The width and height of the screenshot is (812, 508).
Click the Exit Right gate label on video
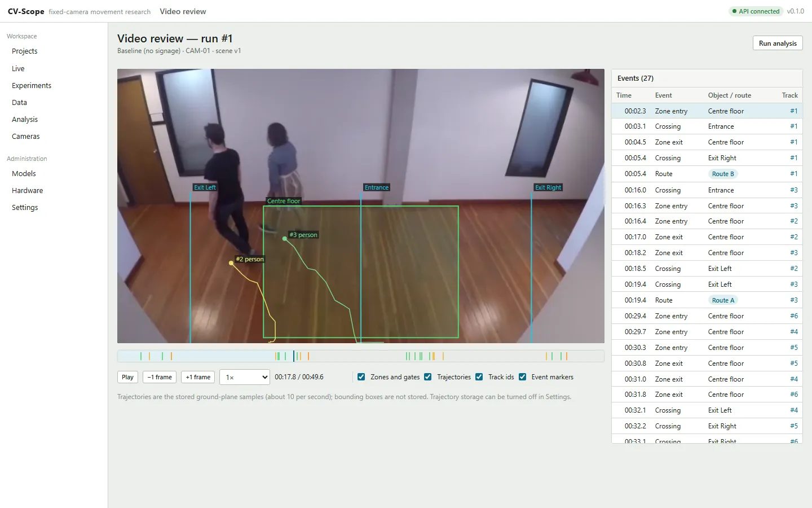[548, 187]
